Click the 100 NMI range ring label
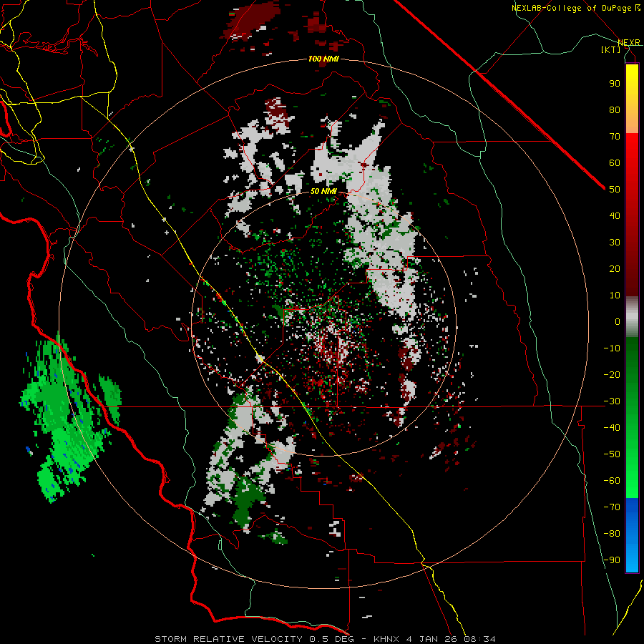 323,59
